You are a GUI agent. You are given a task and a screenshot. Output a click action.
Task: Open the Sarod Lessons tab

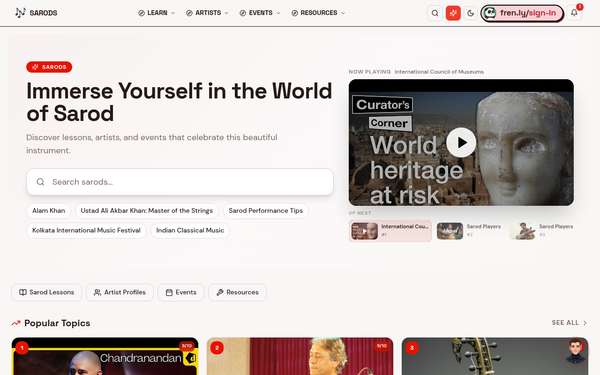pyautogui.click(x=46, y=292)
